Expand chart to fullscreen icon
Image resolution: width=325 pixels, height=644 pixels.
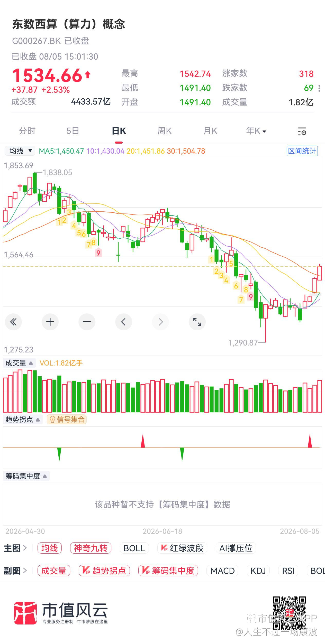coord(197,322)
